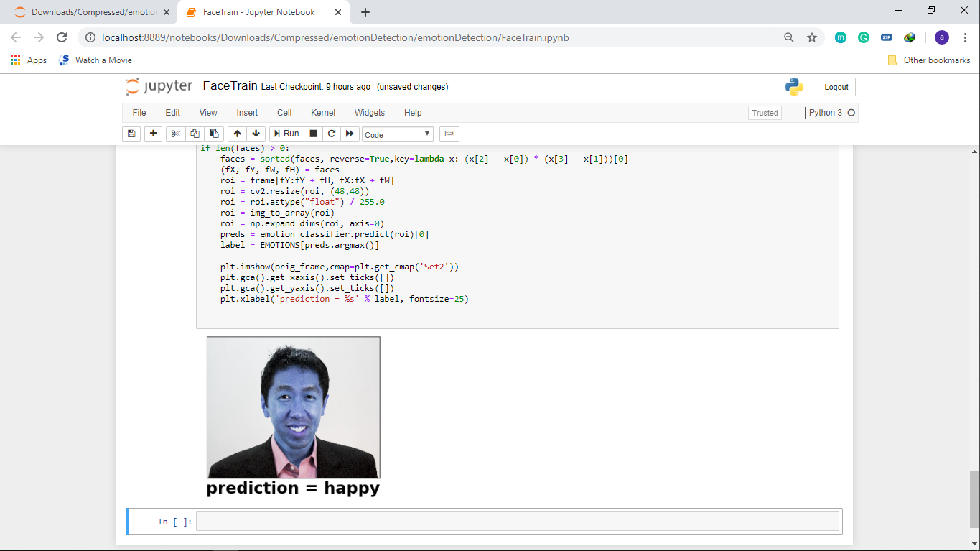This screenshot has height=551, width=980.
Task: Save the notebook with the floppy disk icon
Action: (131, 134)
